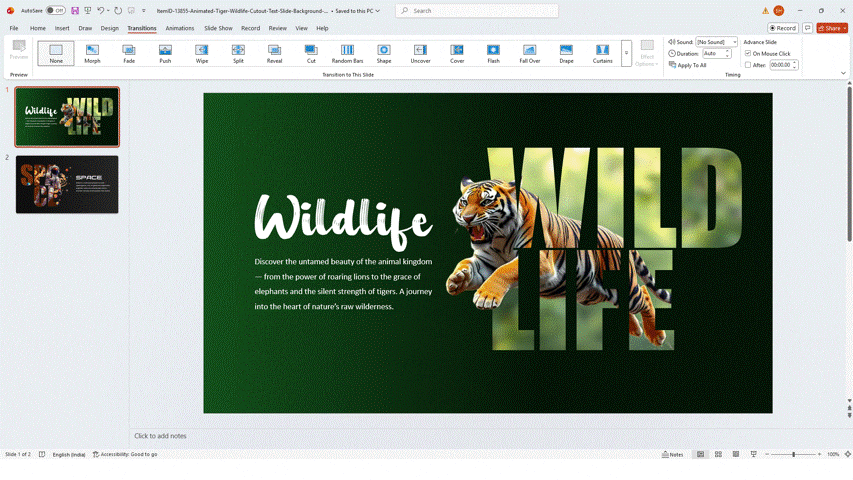
Task: Apply the Fade transition
Action: [129, 53]
